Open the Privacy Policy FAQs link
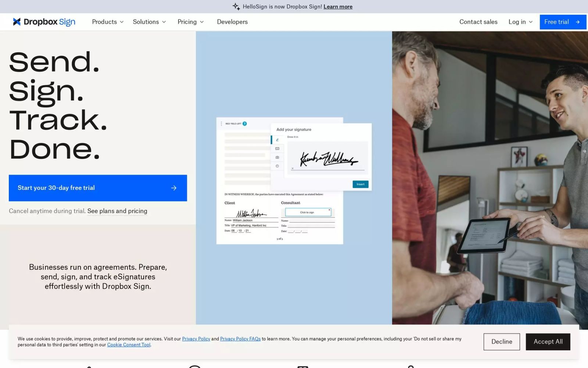 [240, 339]
